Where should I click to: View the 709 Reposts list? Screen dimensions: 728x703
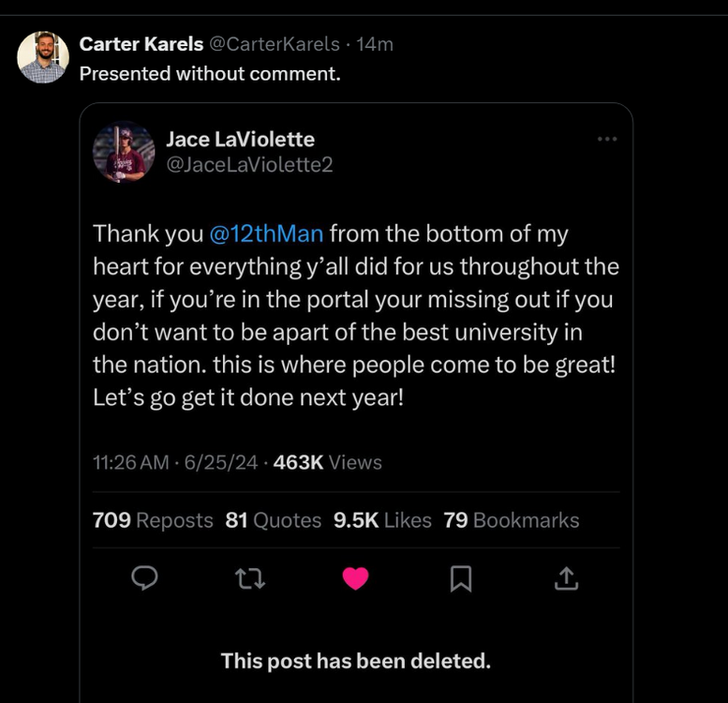pos(153,520)
